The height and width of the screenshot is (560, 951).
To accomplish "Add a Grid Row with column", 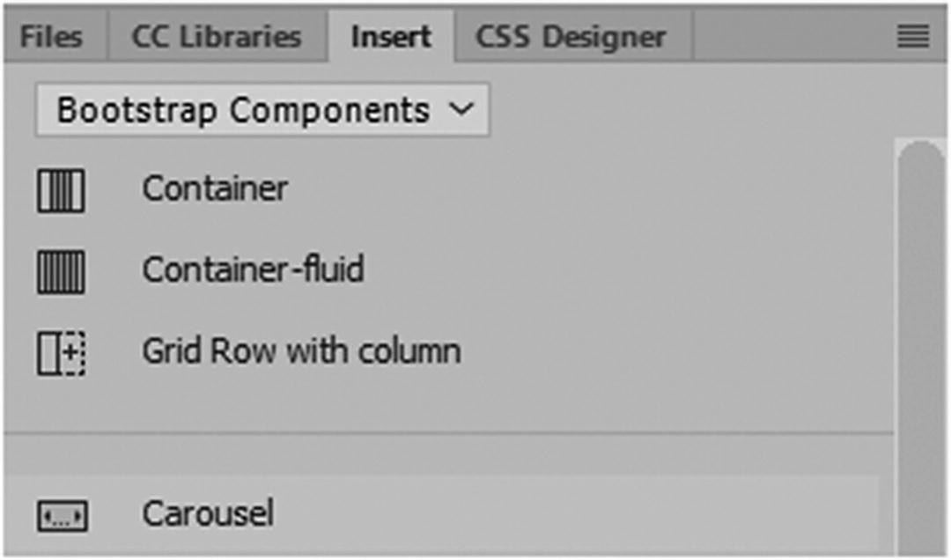I will (301, 351).
